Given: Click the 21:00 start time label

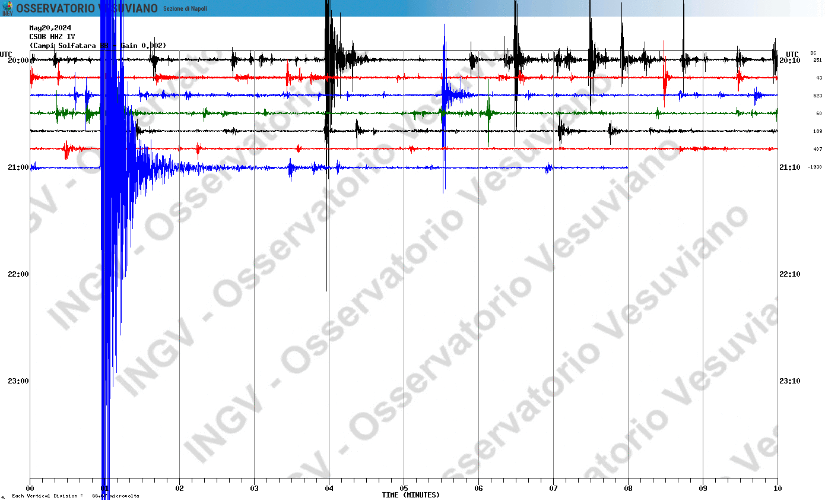Looking at the screenshot, I should 18,167.
